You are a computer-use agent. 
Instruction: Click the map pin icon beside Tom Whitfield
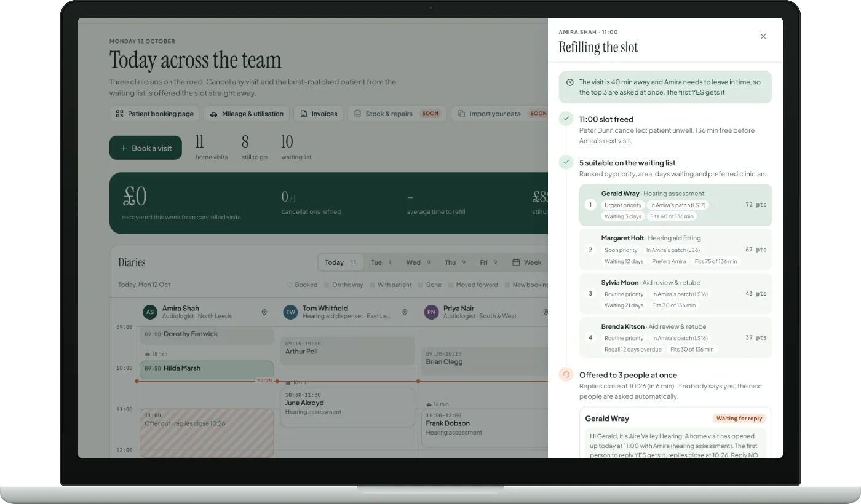click(x=405, y=312)
